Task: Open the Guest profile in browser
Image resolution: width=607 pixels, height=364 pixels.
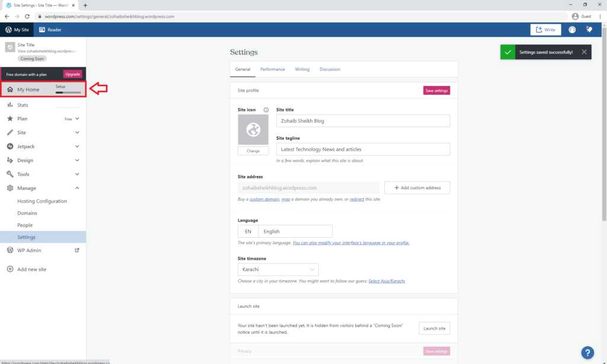Action: [582, 16]
